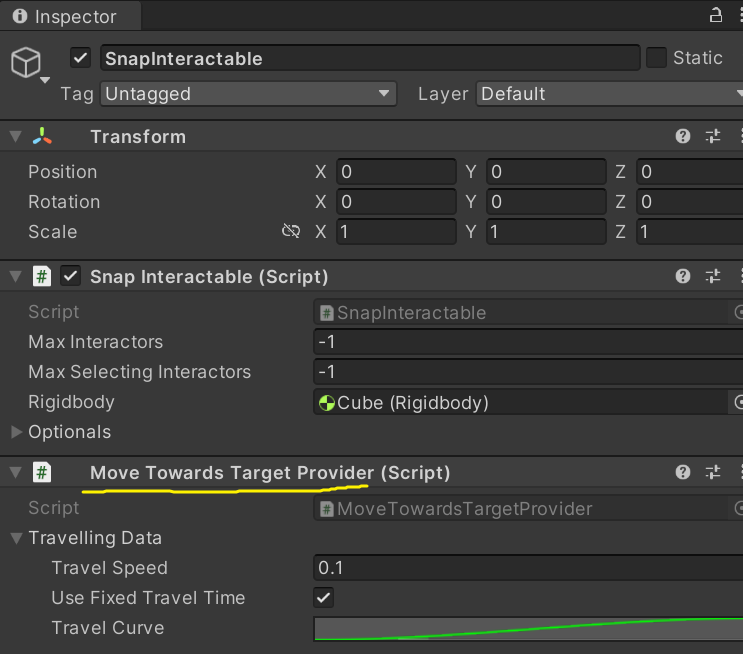
Task: Click the Transform header title
Action: pos(138,137)
